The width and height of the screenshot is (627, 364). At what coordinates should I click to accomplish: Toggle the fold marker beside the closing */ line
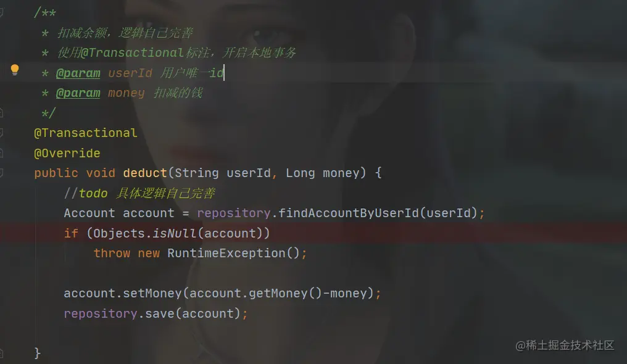[x=1, y=113]
